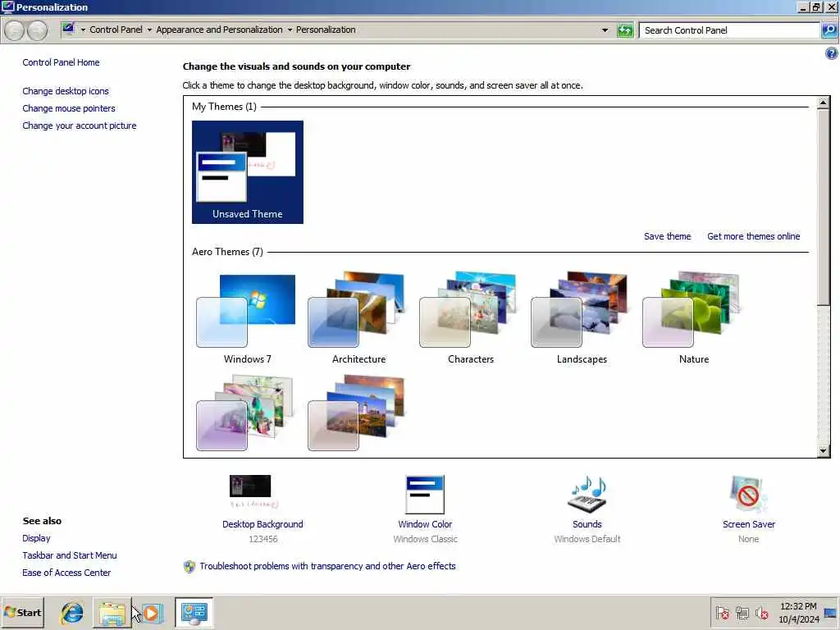Click the Back navigation button
Viewport: 840px width, 630px height.
[x=15, y=30]
